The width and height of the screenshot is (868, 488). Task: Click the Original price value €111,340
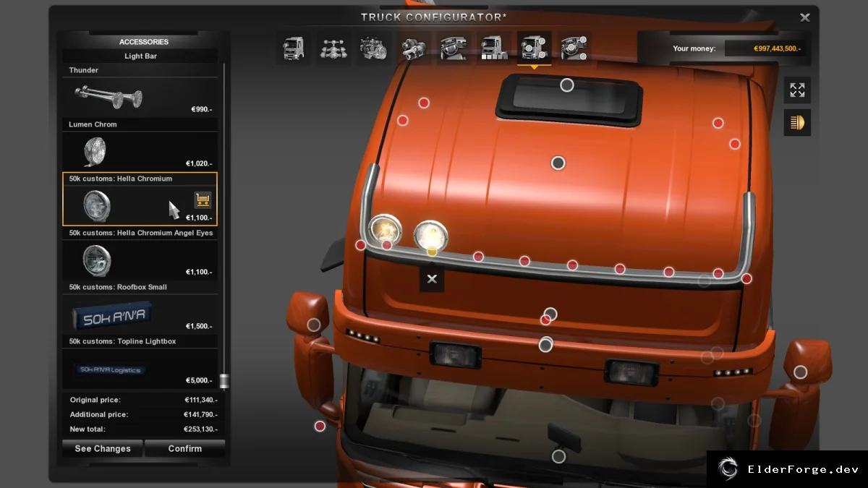pos(200,401)
